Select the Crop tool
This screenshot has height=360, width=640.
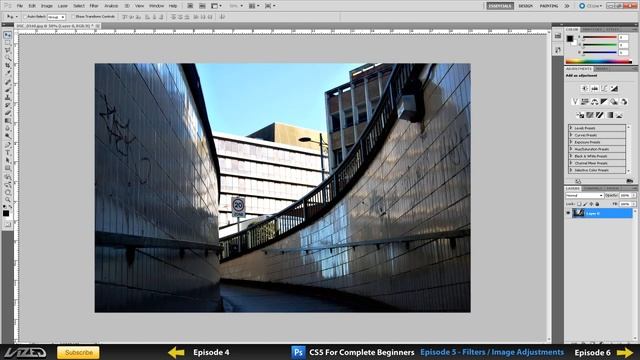(x=8, y=65)
